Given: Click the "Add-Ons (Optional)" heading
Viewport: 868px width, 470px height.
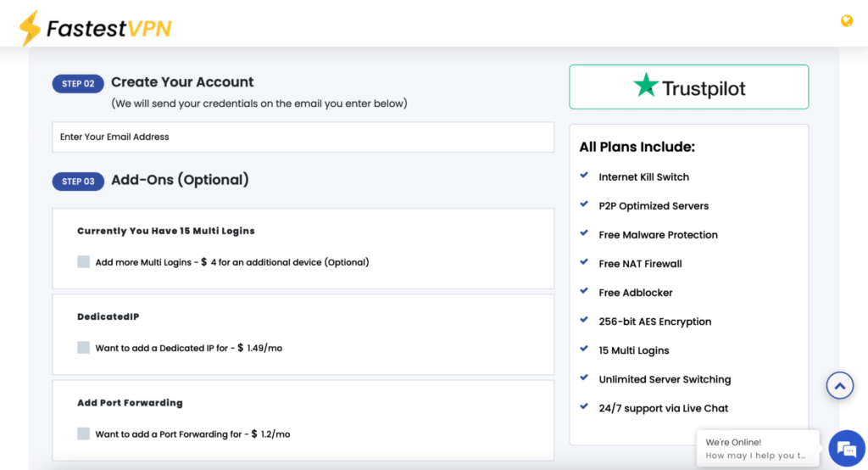Looking at the screenshot, I should (x=180, y=180).
